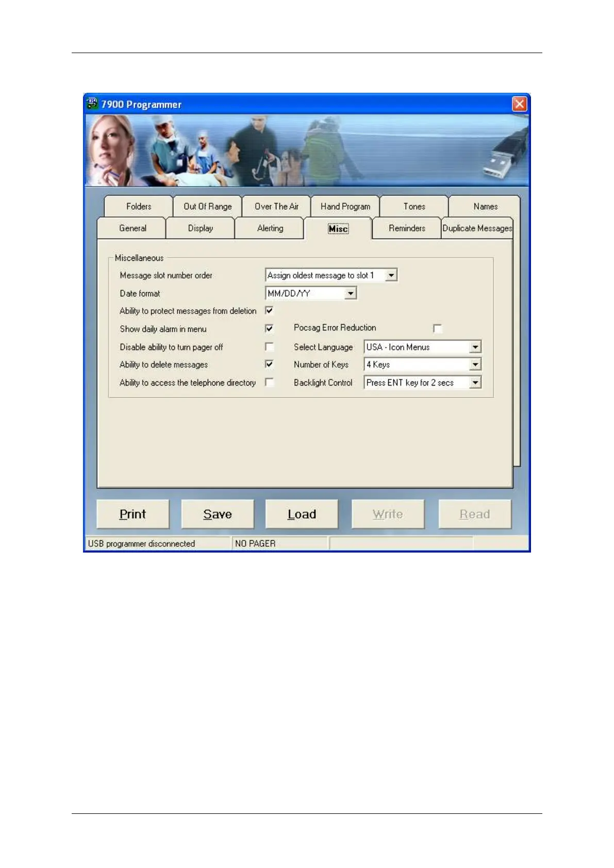
Task: Click the Pocsag Error Reduction label
Action: [335, 327]
